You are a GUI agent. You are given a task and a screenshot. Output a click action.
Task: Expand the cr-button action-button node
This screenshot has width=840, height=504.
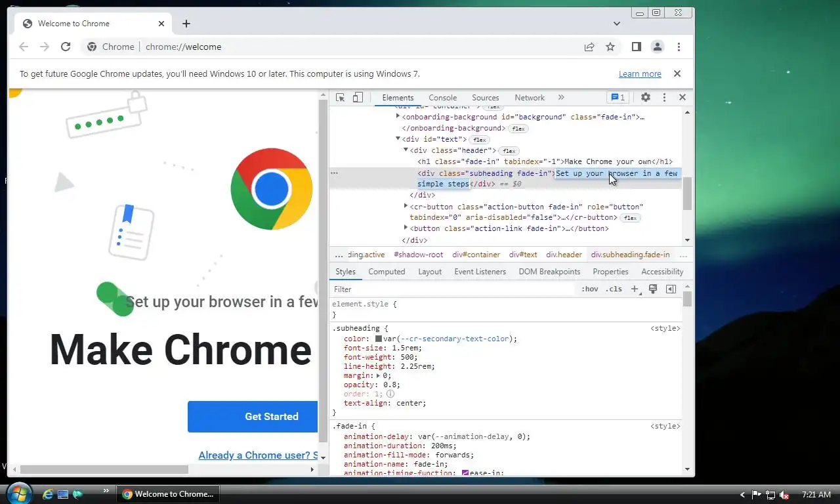[x=406, y=206]
